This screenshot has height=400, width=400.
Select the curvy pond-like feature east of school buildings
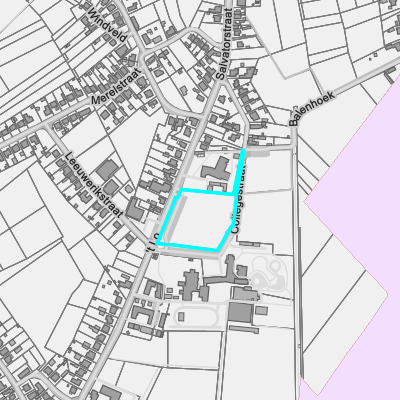271,275
